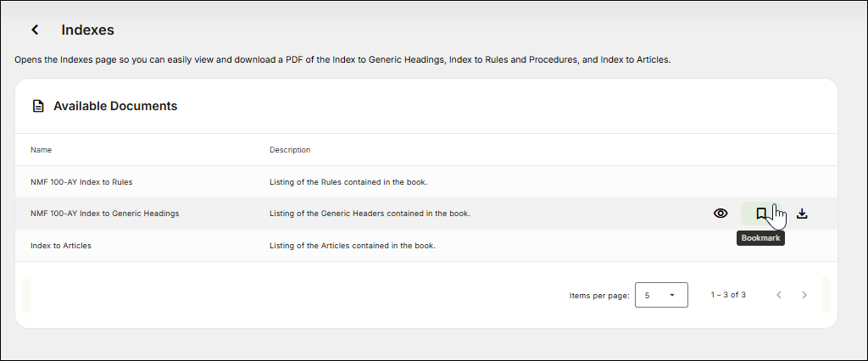Click the document icon beside Available Documents
Screen dimensions: 868x361
coord(37,107)
